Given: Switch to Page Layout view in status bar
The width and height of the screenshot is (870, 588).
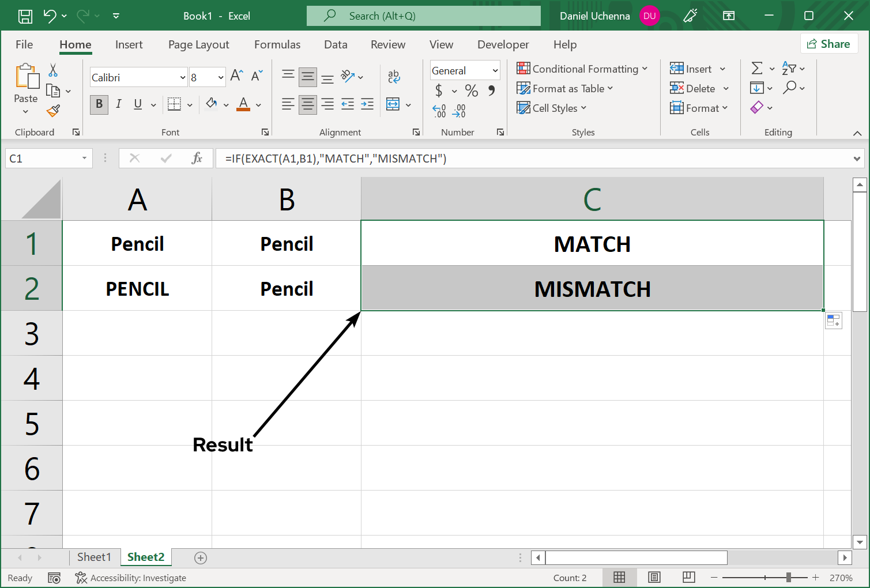Looking at the screenshot, I should [x=654, y=578].
